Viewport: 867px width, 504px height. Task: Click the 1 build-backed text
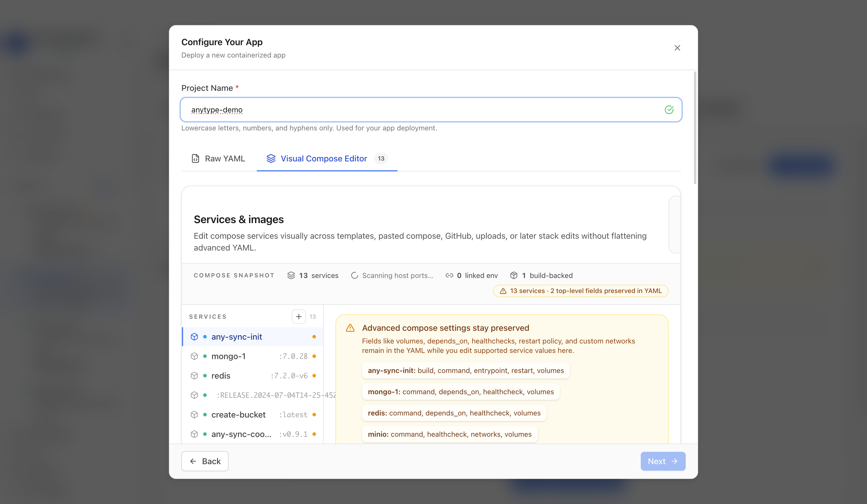[547, 275]
